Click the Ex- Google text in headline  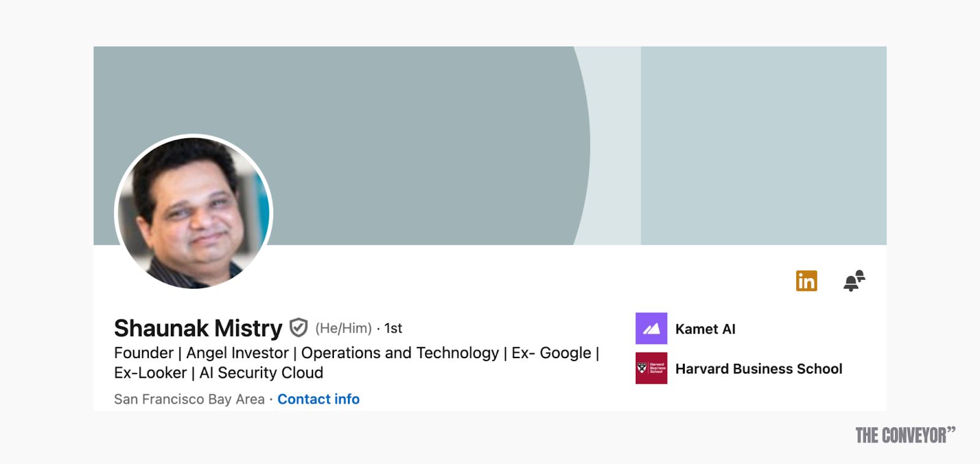[551, 353]
